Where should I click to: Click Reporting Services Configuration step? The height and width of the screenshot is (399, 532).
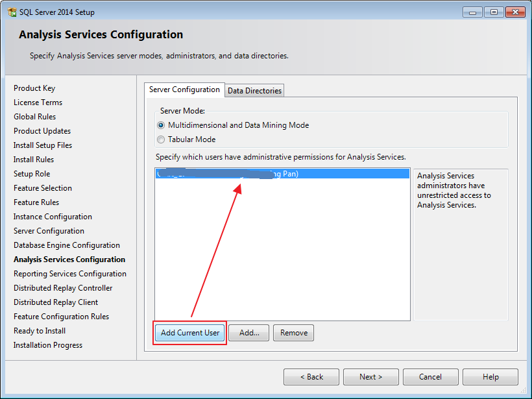pos(70,274)
